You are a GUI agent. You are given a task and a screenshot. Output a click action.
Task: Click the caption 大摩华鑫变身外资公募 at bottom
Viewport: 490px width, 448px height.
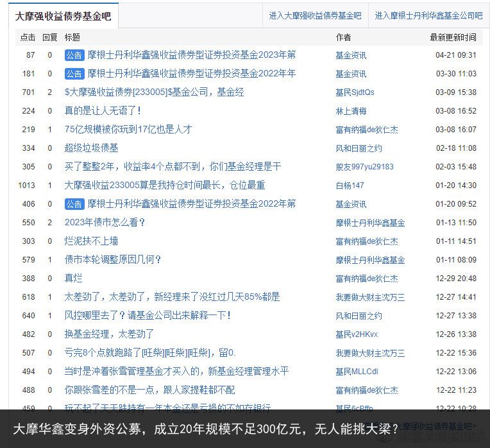click(x=206, y=429)
